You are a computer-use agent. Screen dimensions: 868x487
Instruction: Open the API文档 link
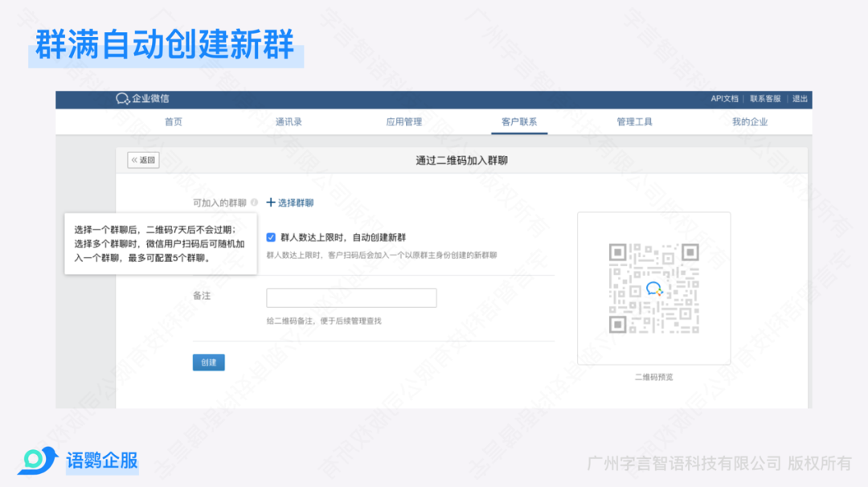[x=724, y=99]
